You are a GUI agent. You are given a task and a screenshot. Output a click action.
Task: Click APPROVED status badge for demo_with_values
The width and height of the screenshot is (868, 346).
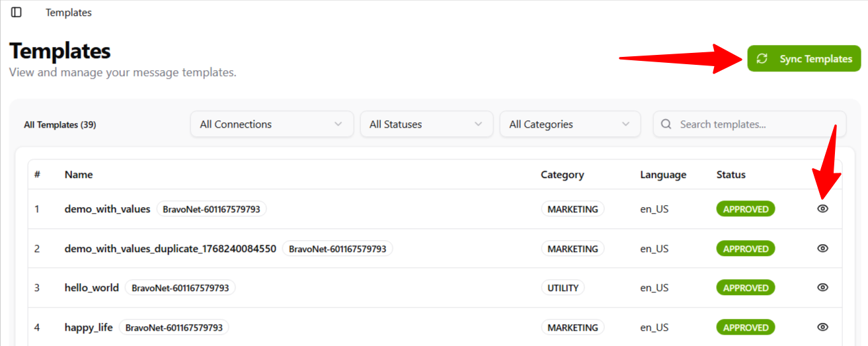(745, 209)
